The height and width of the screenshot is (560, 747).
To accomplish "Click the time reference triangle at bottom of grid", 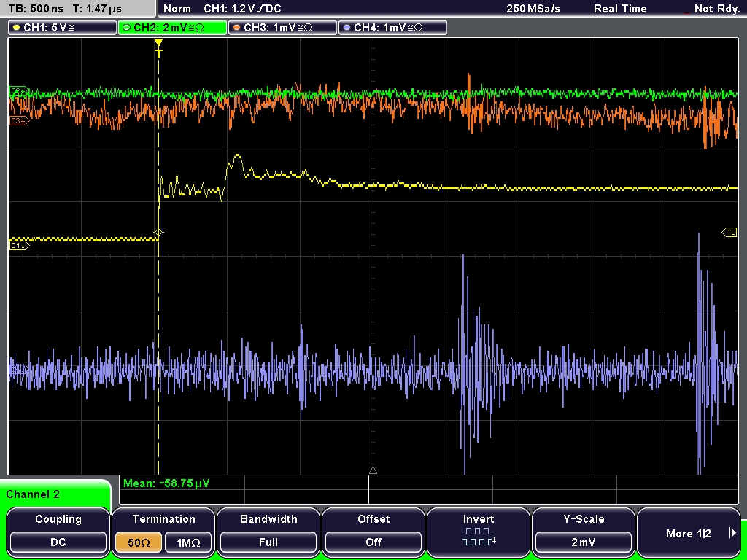I will [x=373, y=470].
